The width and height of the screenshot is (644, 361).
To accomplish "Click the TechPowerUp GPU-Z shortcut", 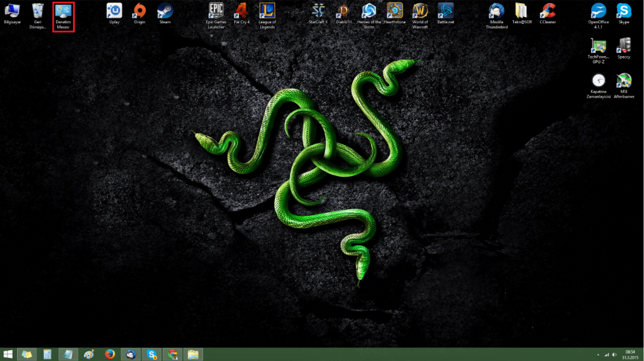I will tap(598, 47).
